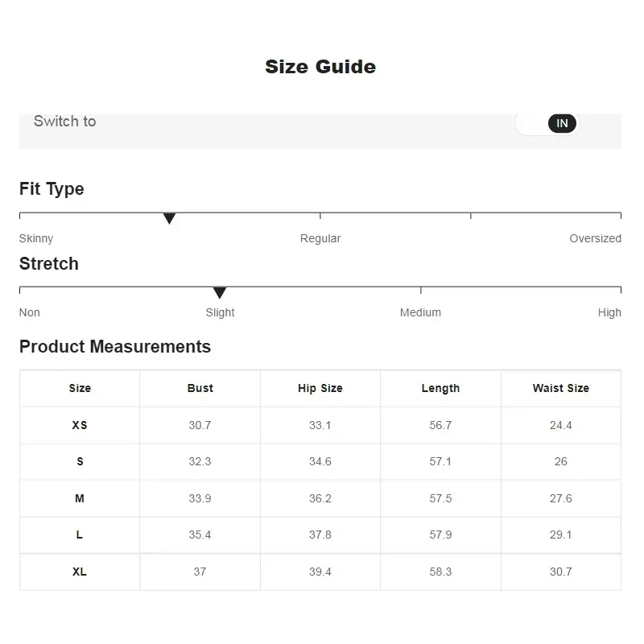Select the Size column header
This screenshot has height=644, width=644.
pos(80,388)
